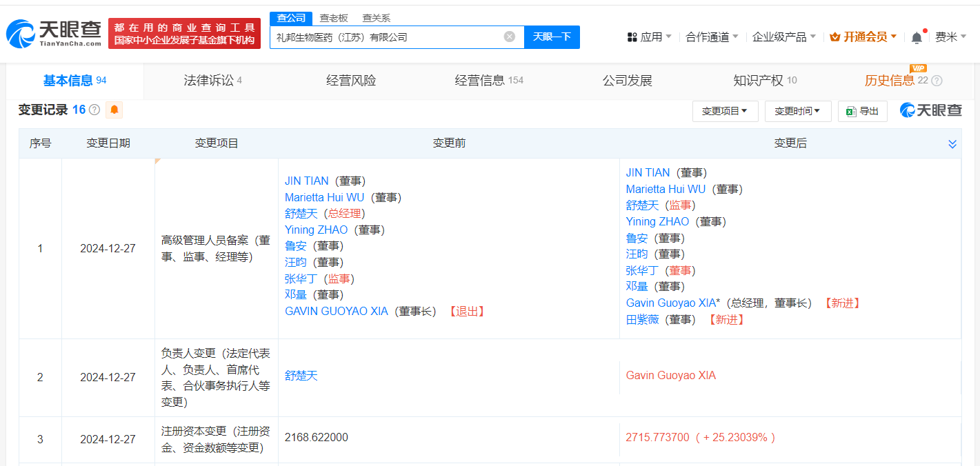Expand table with blue double-chevron icon
980x466 pixels.
coord(952,144)
